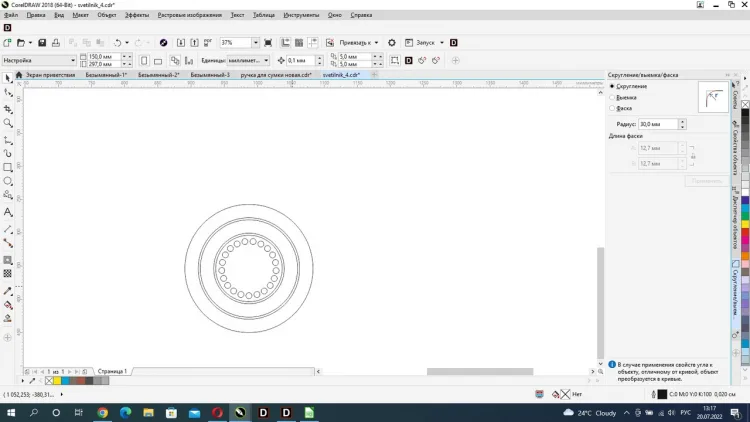Select the Скругление radio option
Screen dimensions: 750x422
pyautogui.click(x=612, y=86)
